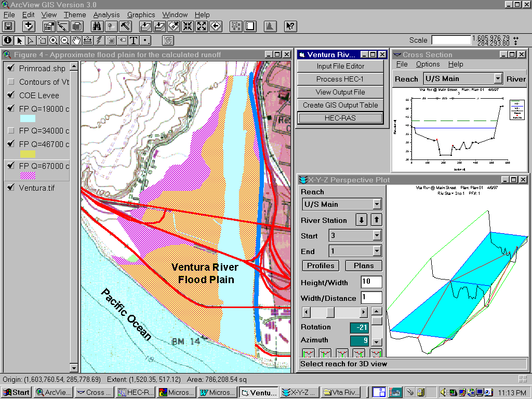Click the Input File Editor button
532x399 pixels.
click(340, 66)
